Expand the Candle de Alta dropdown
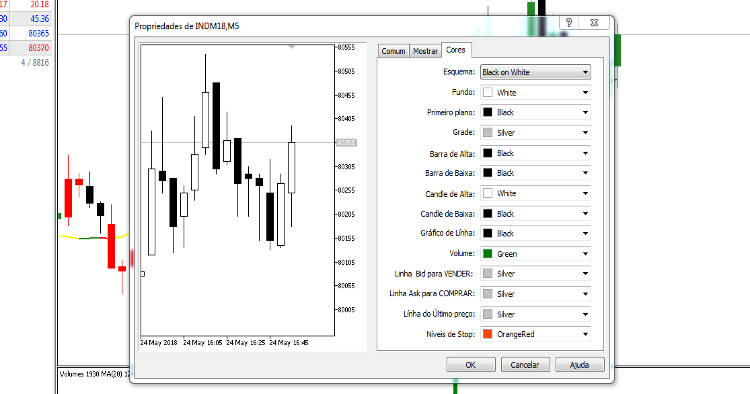Viewport: 750px width, 394px height. coord(535,193)
